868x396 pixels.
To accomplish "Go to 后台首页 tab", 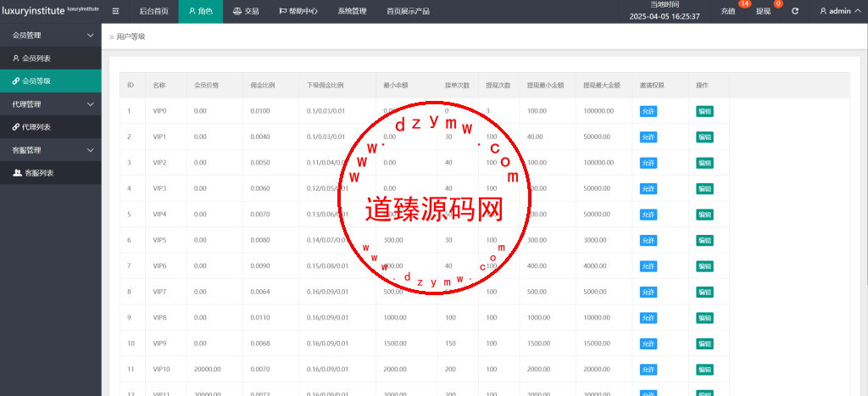I will pos(154,11).
